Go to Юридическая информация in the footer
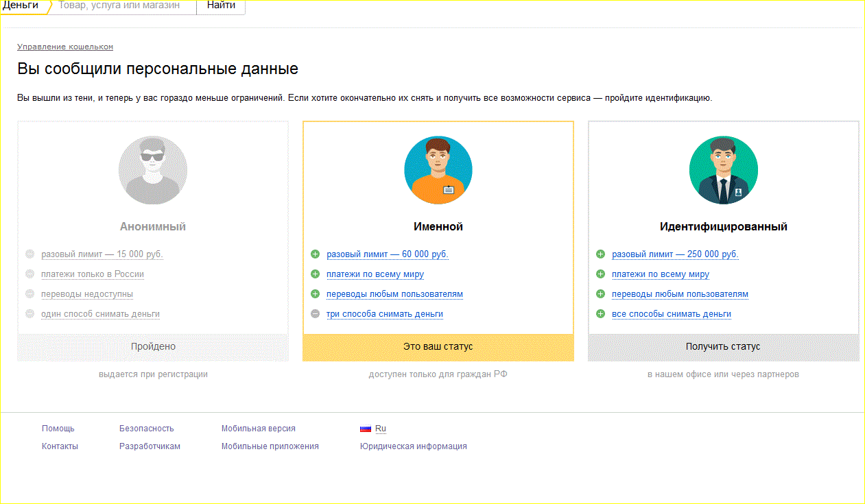 tap(413, 446)
